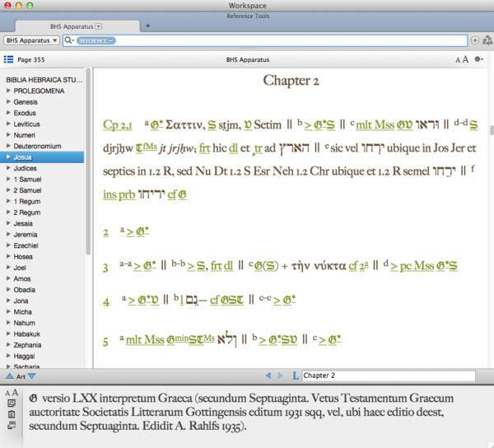Click the 'ins prb' apparatus link
Image resolution: width=494 pixels, height=448 pixels.
(120, 194)
